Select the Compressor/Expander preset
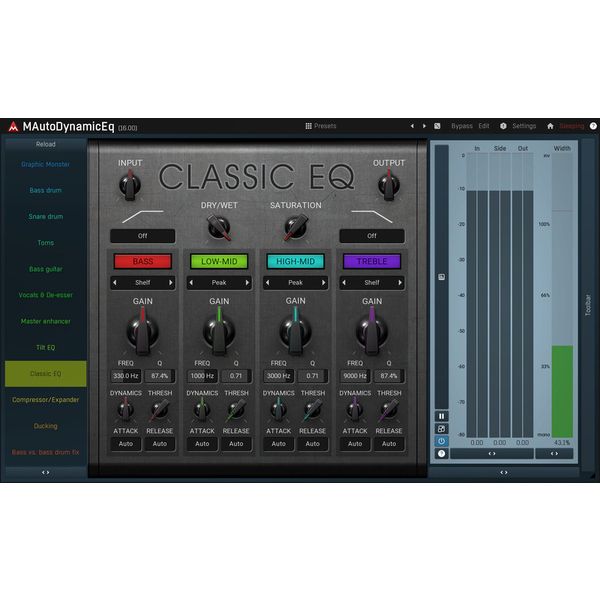This screenshot has height=600, width=600. 46,400
